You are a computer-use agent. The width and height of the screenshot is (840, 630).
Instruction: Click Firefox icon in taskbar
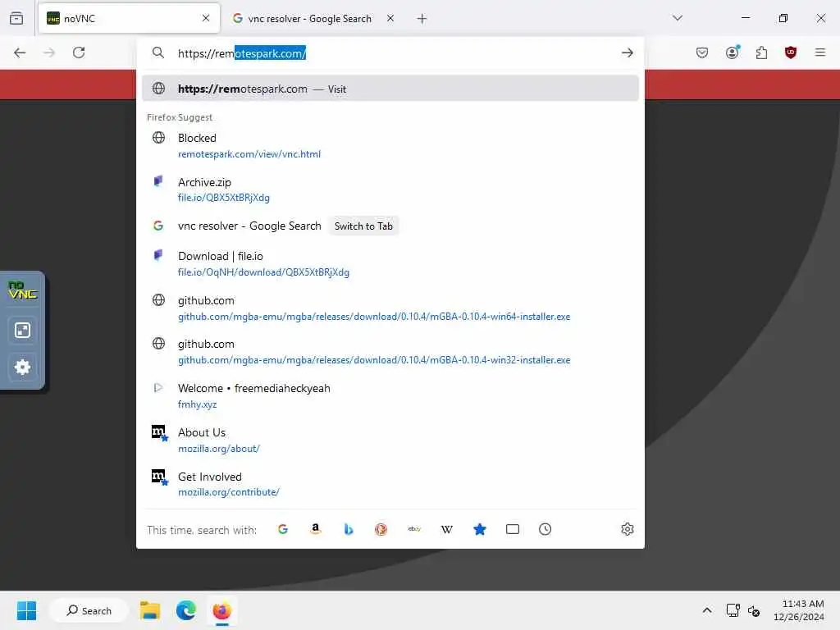tap(221, 610)
